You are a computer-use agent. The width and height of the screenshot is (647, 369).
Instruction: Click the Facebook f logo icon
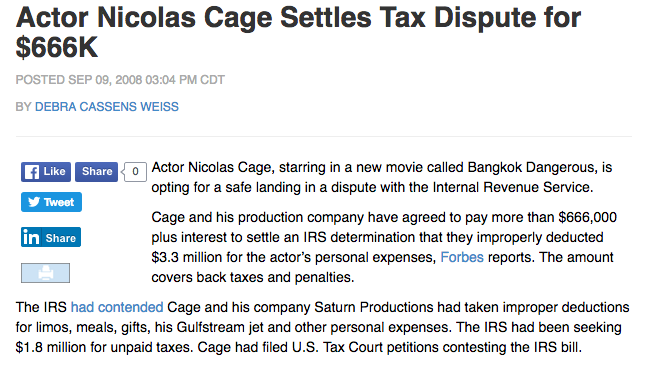point(32,172)
